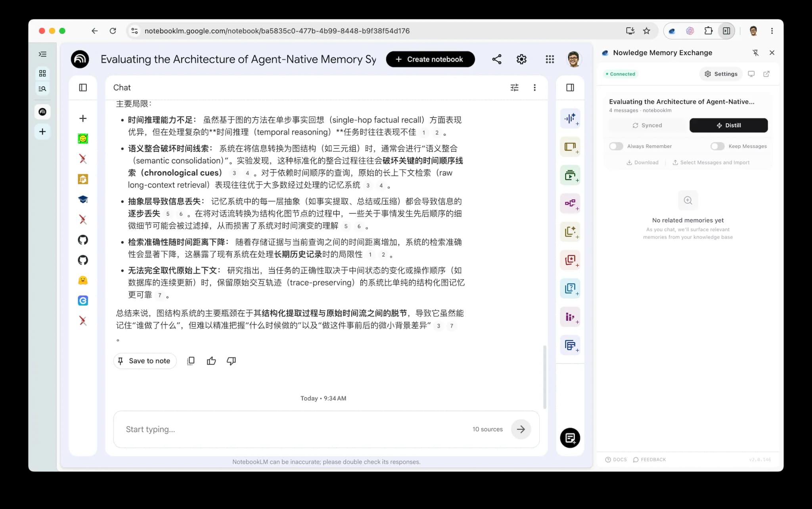Screen dimensions: 812x509
Task: Enable the Always Remember toggle
Action: (616, 146)
